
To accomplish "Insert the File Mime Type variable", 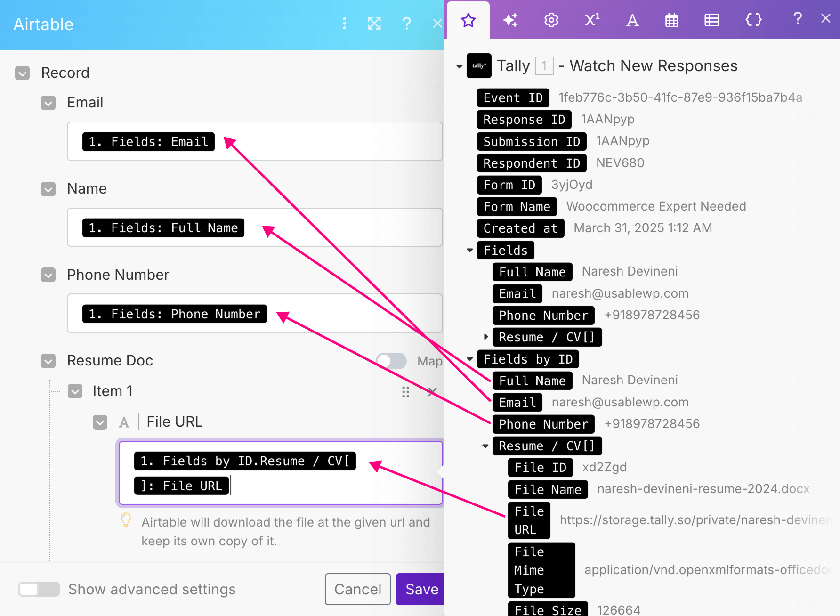I will (x=541, y=570).
